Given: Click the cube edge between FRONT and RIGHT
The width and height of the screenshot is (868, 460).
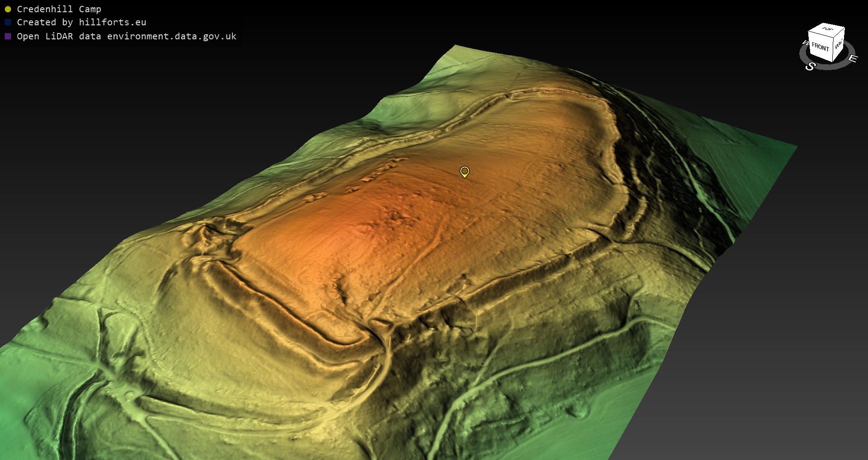Looking at the screenshot, I should (x=833, y=48).
